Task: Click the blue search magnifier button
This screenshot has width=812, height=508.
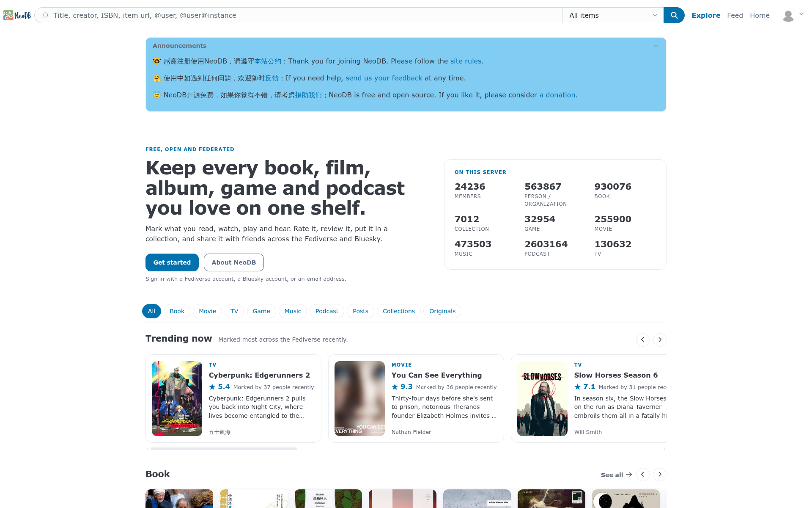Action: tap(674, 15)
